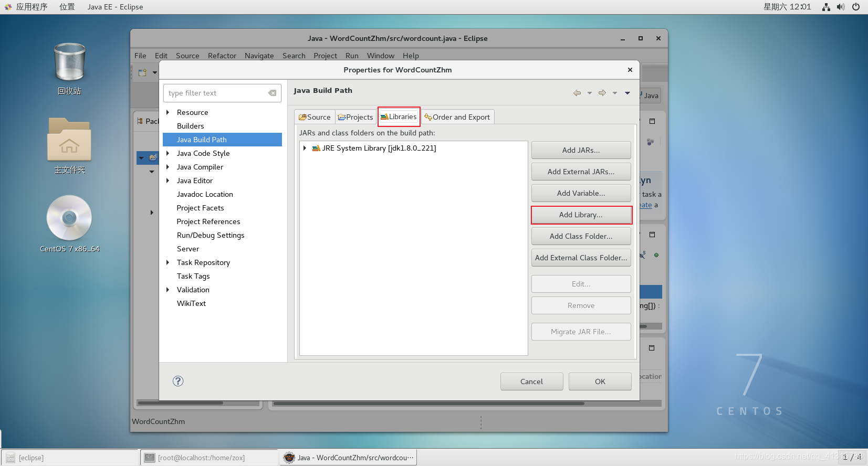This screenshot has width=868, height=466.
Task: Open the forward history dropdown arrow
Action: tap(615, 93)
